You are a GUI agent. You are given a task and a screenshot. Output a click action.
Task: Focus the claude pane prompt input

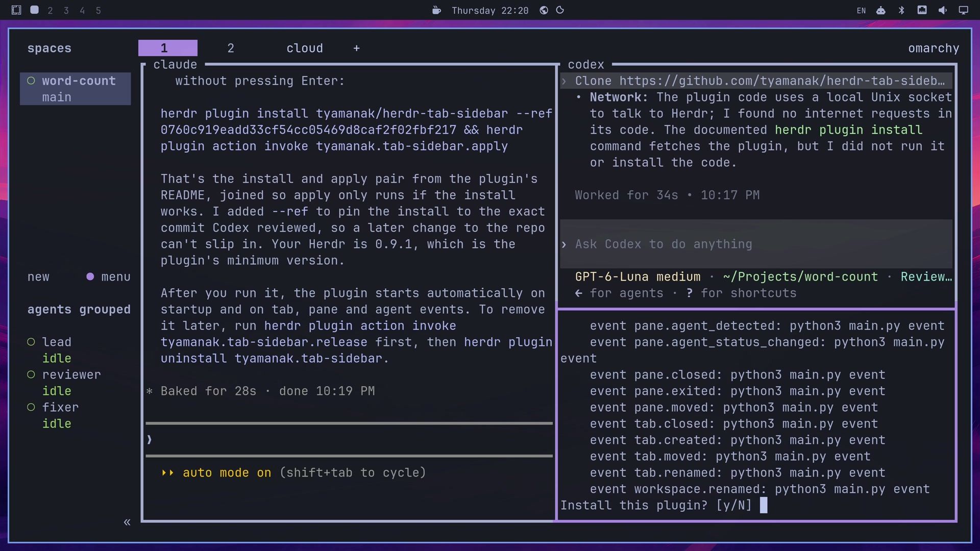click(349, 439)
